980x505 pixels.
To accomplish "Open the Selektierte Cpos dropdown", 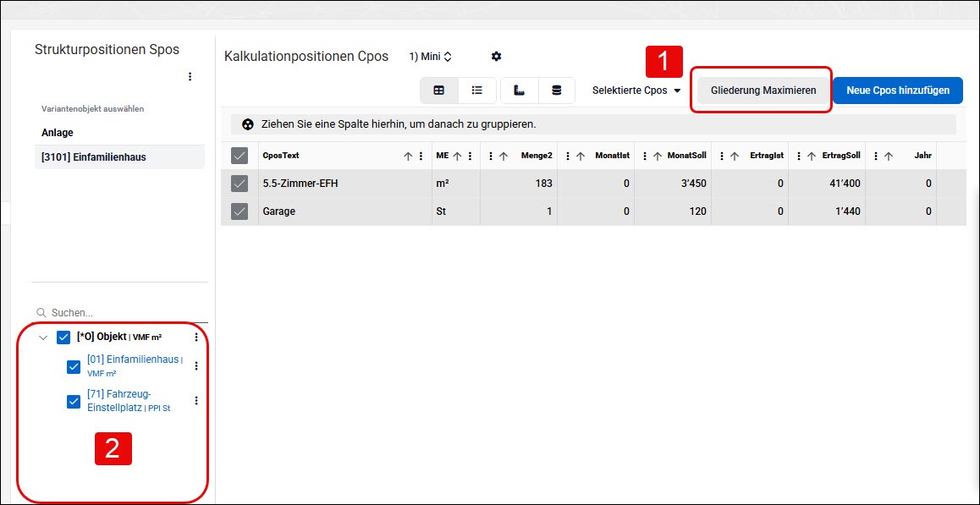I will coord(636,91).
